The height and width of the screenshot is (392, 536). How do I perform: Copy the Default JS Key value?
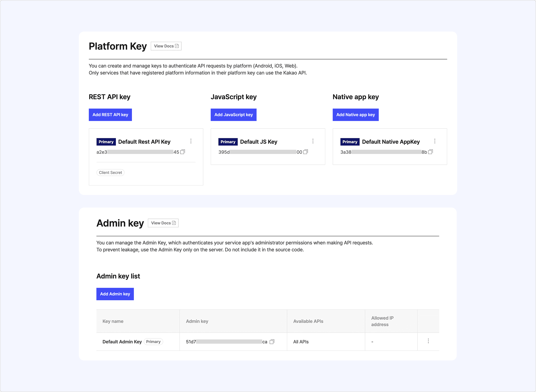click(305, 152)
